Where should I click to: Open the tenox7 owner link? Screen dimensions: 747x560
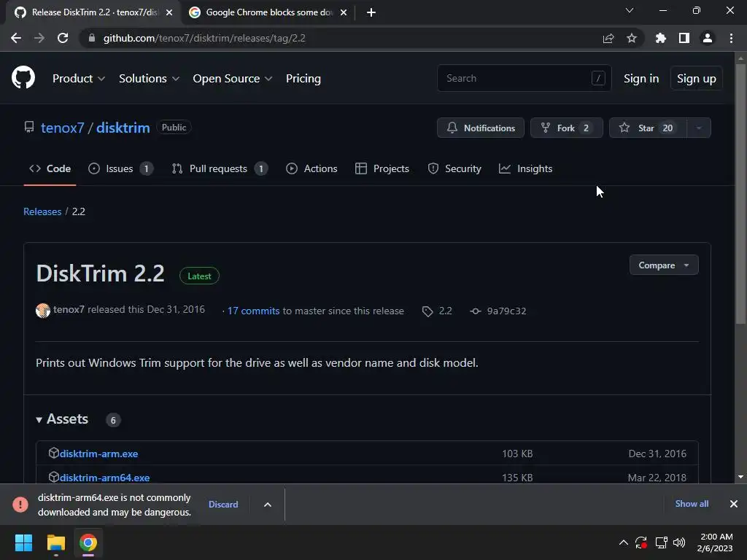pos(63,128)
